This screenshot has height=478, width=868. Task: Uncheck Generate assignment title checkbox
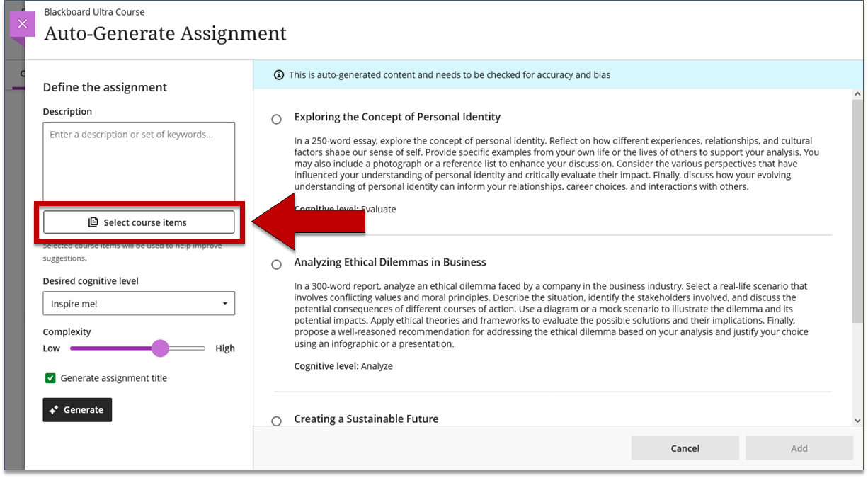pyautogui.click(x=50, y=378)
